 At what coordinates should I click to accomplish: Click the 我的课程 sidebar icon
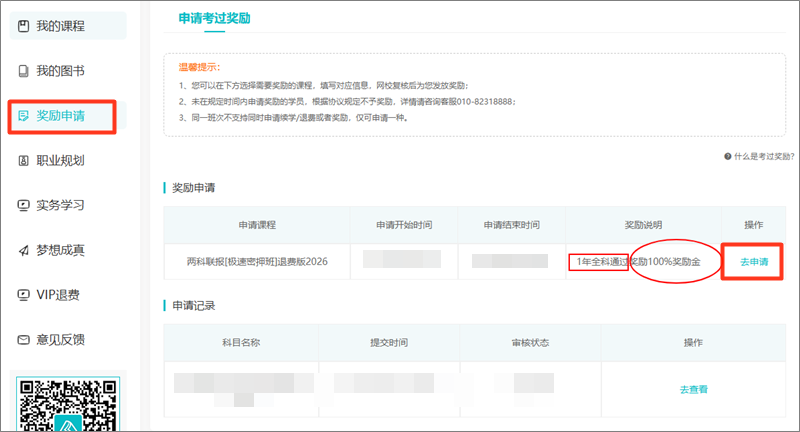(x=23, y=26)
